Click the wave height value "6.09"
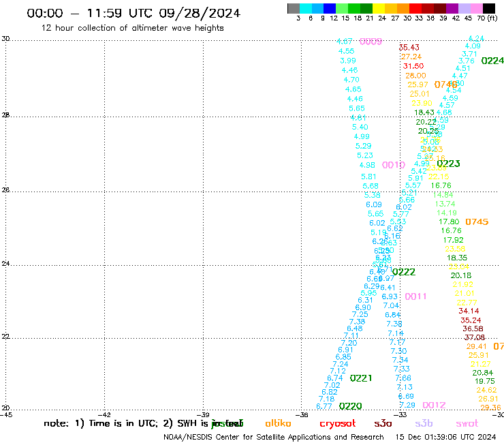 point(374,204)
